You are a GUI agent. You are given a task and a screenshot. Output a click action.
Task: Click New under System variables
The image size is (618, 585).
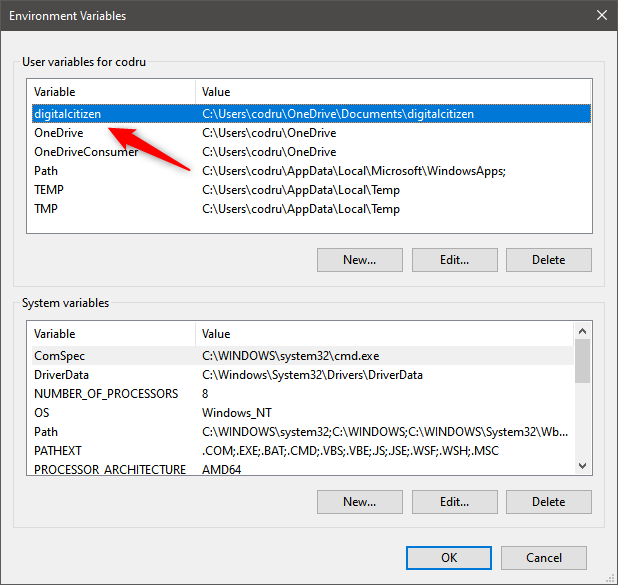pos(359,502)
